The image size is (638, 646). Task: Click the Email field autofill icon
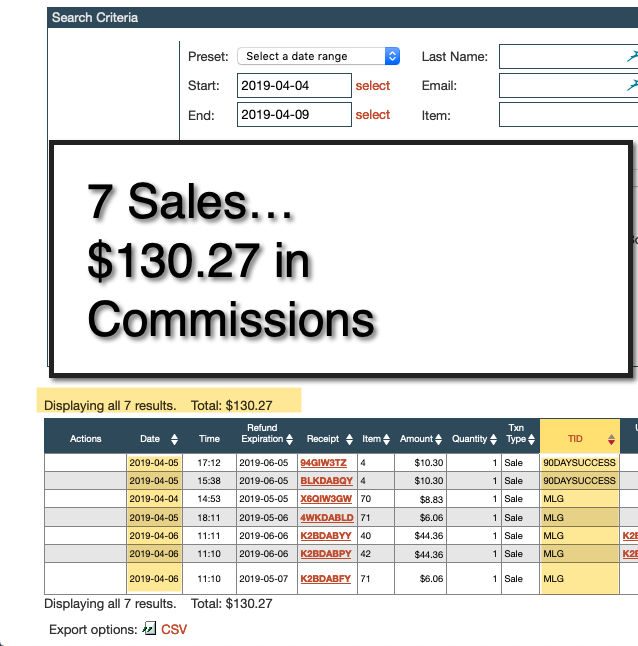coord(631,86)
